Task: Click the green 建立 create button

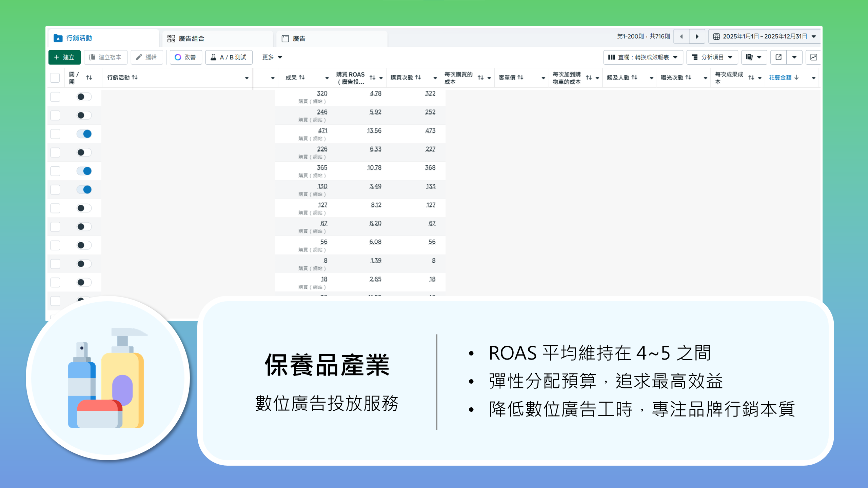Action: click(x=64, y=57)
